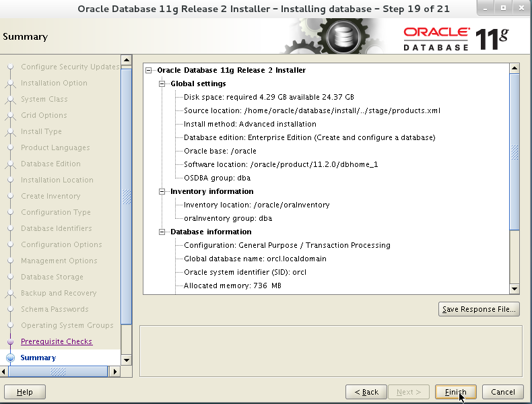This screenshot has height=404, width=532.
Task: Go back with the Back button
Action: [366, 392]
